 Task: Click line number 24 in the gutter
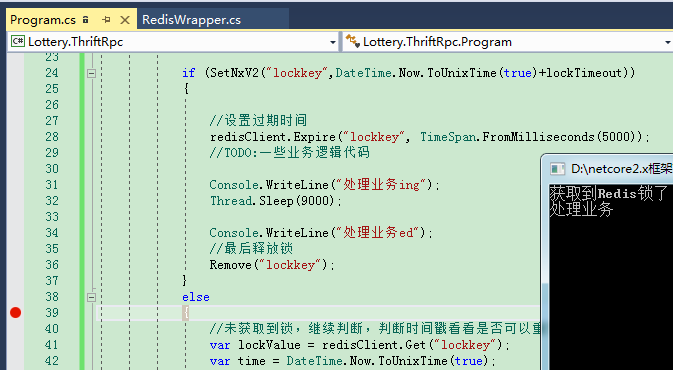point(52,73)
